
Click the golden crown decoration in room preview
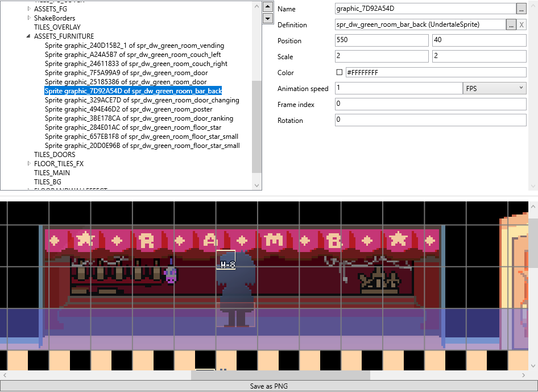pos(378,281)
